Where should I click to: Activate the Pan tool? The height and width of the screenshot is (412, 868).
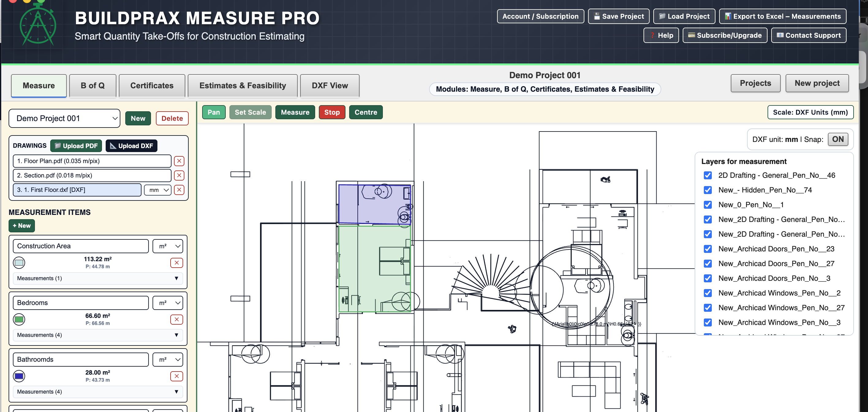213,112
